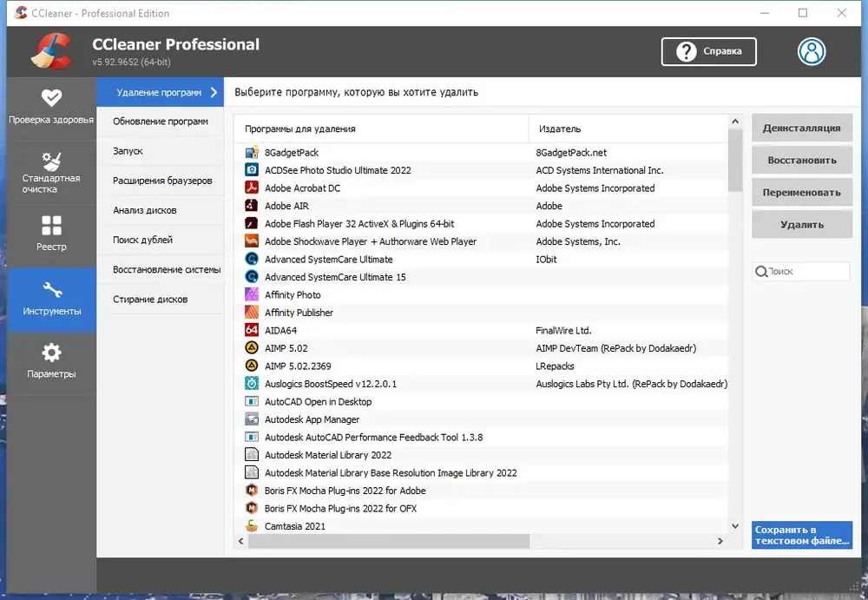Open the Health Check heart icon
This screenshot has width=868, height=600.
pos(51,97)
